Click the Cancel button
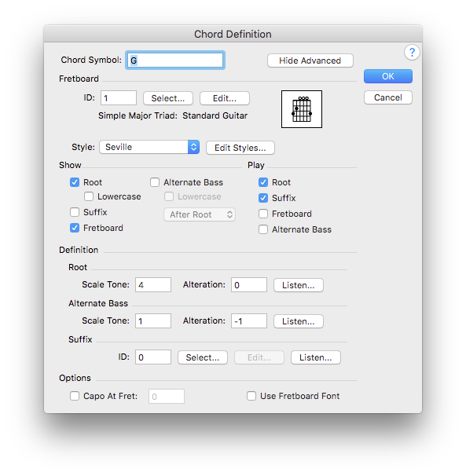Viewport: 466px width, 476px height. coord(388,97)
